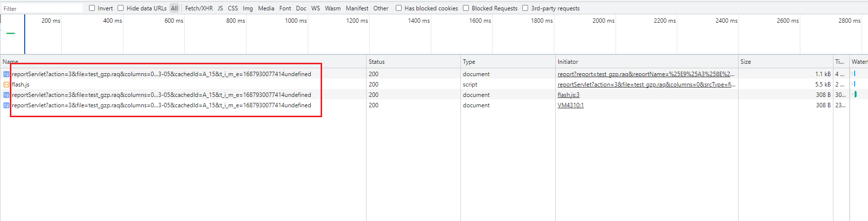Tick the Has blocked cookies checkbox

399,8
